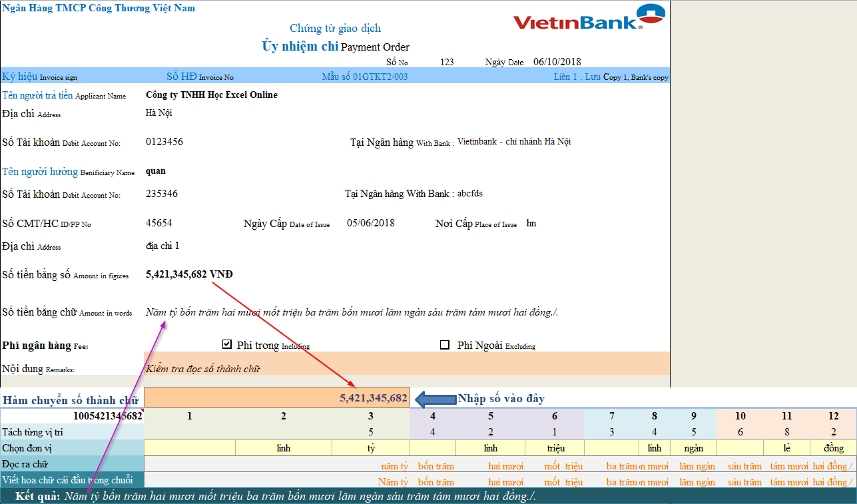Select the amount in words line in the form
Image resolution: width=857 pixels, height=504 pixels.
click(x=352, y=312)
